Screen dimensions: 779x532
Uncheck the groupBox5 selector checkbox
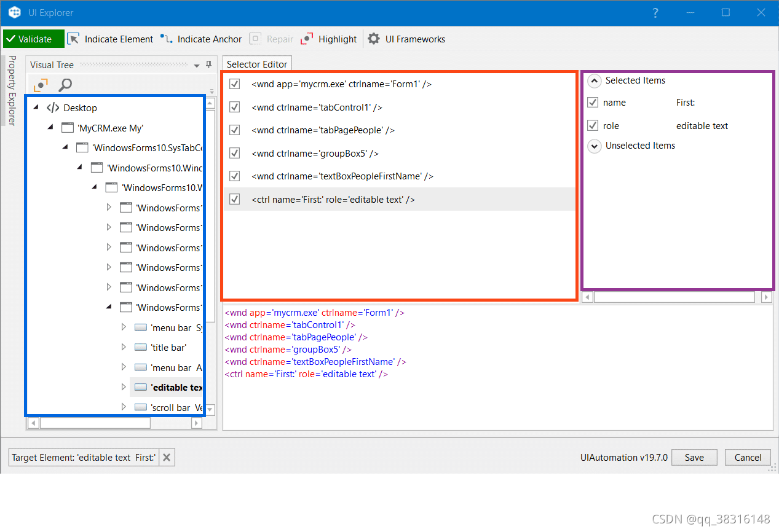click(234, 153)
